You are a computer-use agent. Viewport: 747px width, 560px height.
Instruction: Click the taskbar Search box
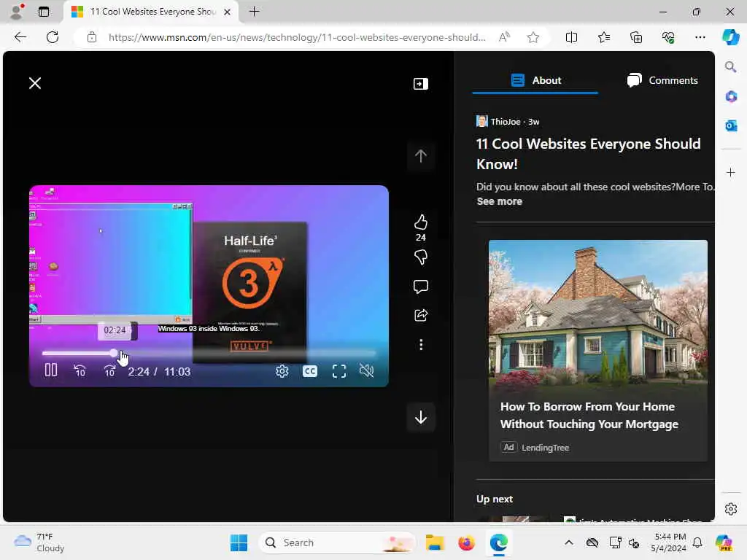[337, 542]
